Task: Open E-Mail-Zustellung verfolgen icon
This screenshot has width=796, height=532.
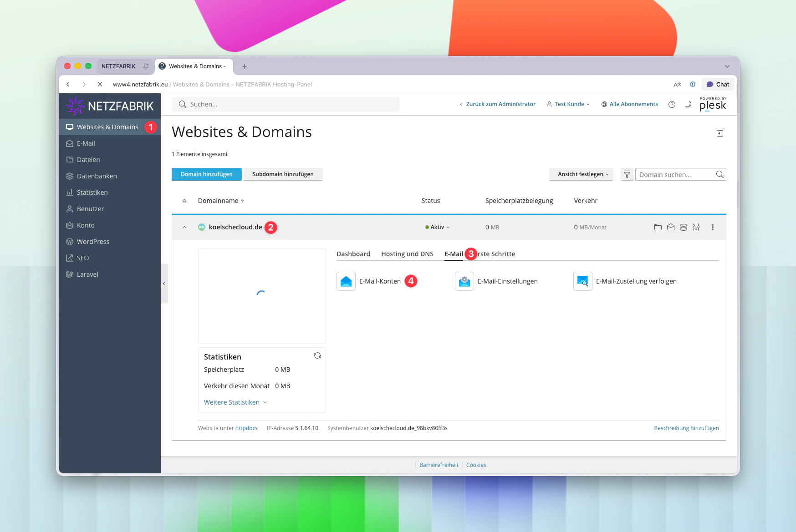Action: coord(582,281)
